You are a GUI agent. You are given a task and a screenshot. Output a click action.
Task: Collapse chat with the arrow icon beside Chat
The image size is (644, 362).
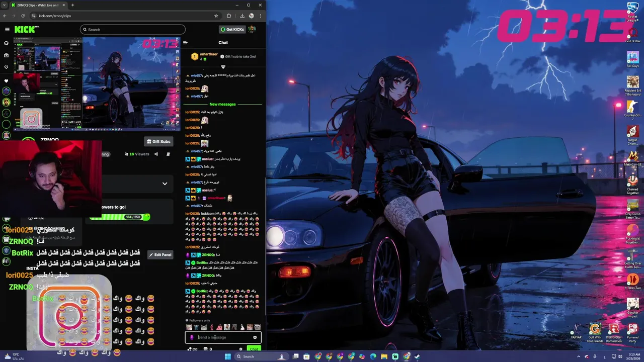point(185,43)
